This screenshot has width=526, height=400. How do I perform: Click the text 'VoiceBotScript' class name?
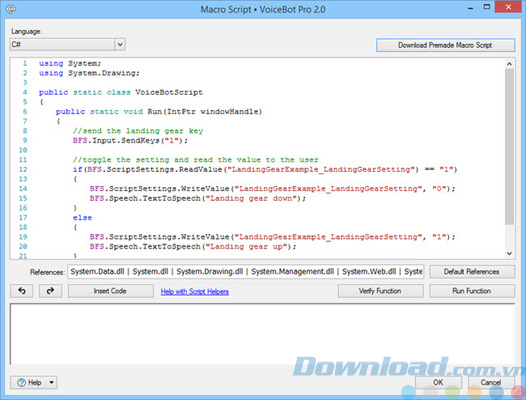coord(169,92)
